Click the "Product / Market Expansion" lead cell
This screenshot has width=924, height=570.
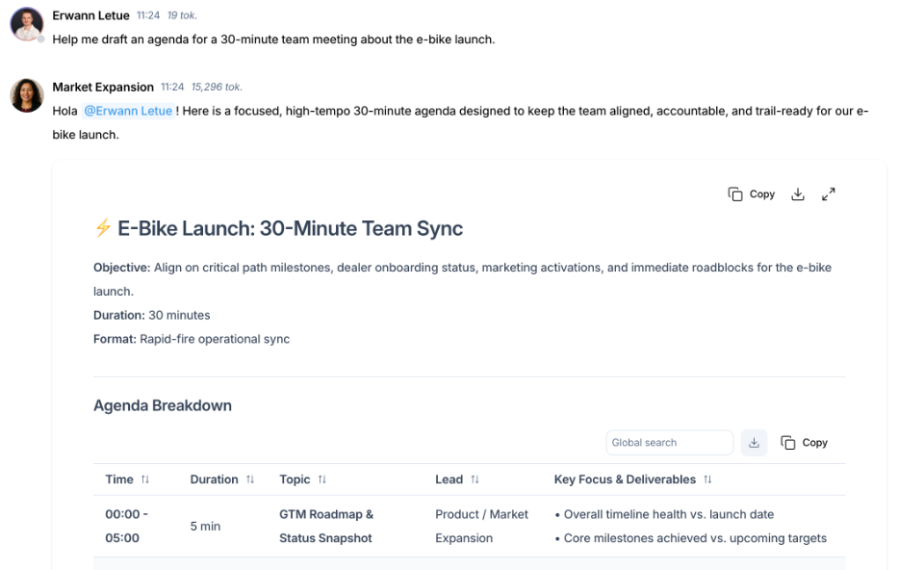[481, 527]
